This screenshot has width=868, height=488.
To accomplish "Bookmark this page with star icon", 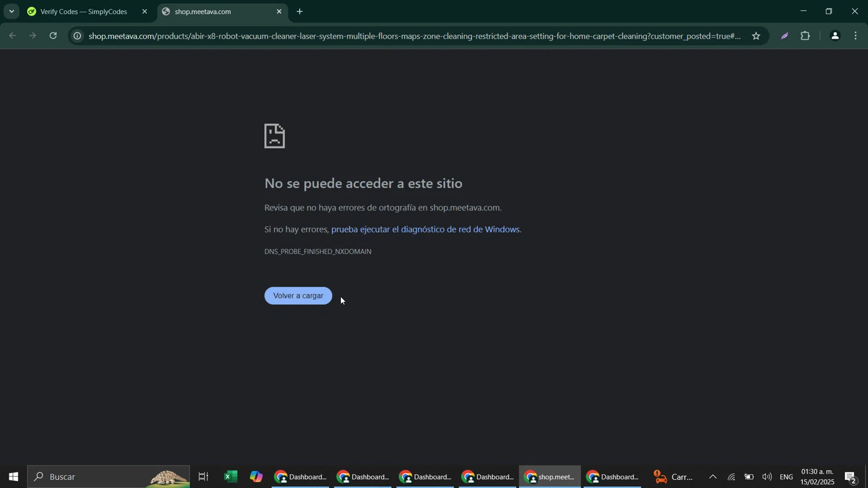I will click(x=756, y=36).
